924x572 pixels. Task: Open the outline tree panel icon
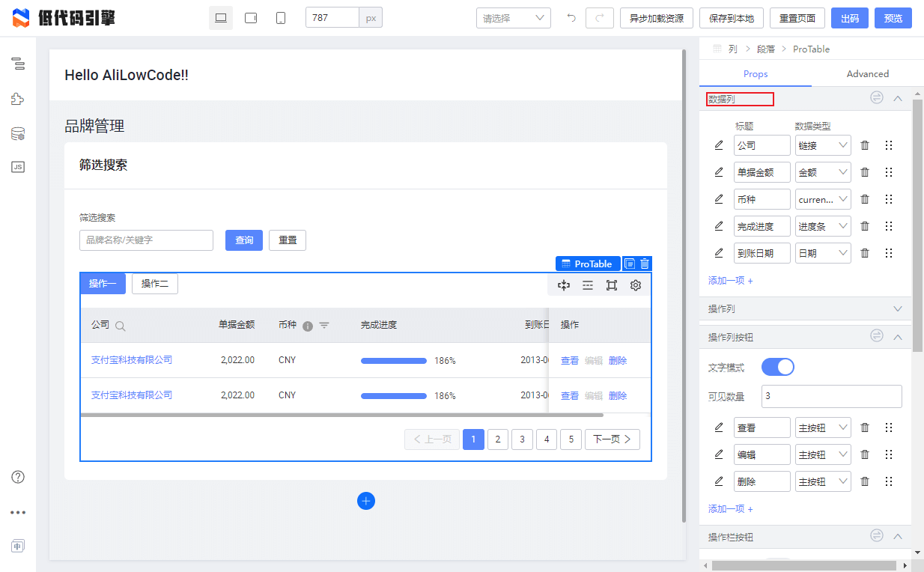(18, 64)
